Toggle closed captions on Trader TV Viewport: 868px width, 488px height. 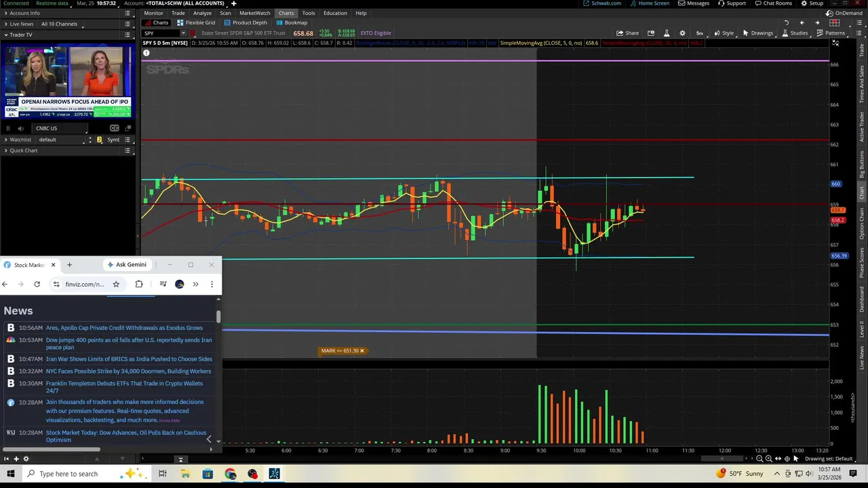tap(115, 128)
